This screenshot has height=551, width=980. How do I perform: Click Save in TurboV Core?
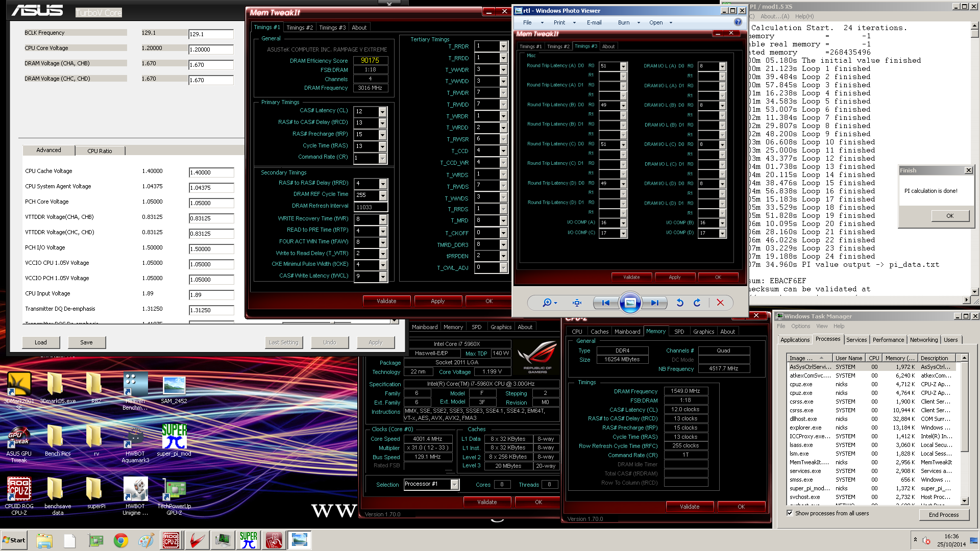pyautogui.click(x=86, y=342)
